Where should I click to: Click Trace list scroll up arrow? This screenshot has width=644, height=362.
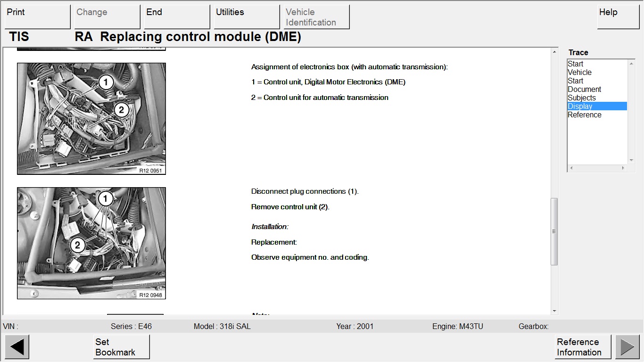pos(631,63)
